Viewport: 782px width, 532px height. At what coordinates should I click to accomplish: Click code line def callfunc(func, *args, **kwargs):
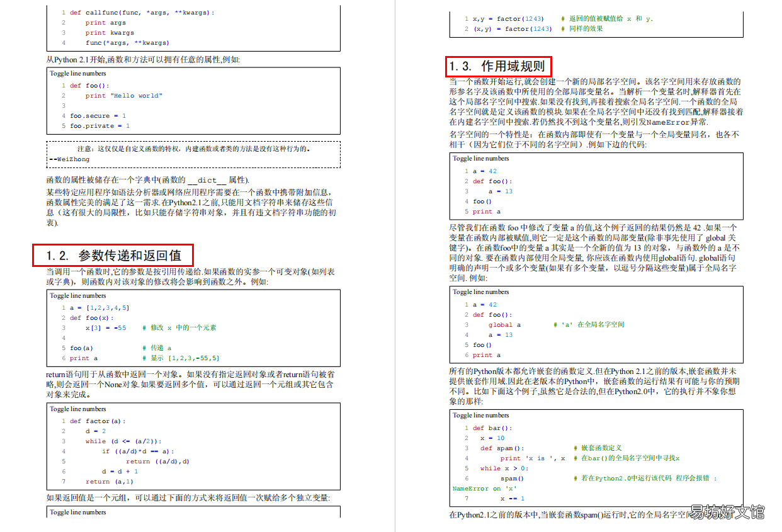coord(142,13)
